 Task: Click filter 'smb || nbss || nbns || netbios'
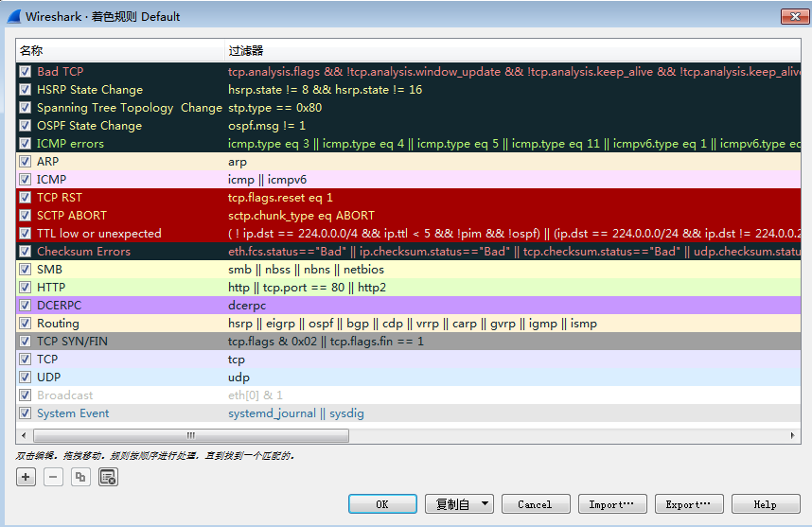306,270
